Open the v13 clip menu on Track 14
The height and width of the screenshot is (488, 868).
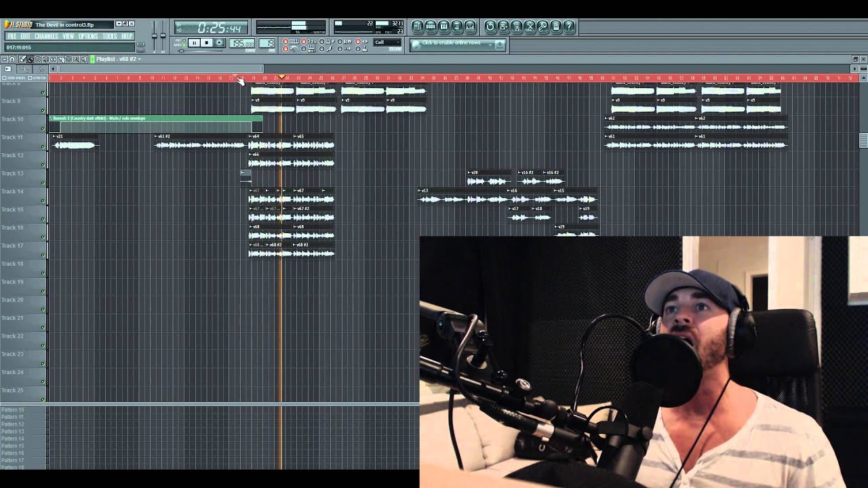(x=420, y=190)
